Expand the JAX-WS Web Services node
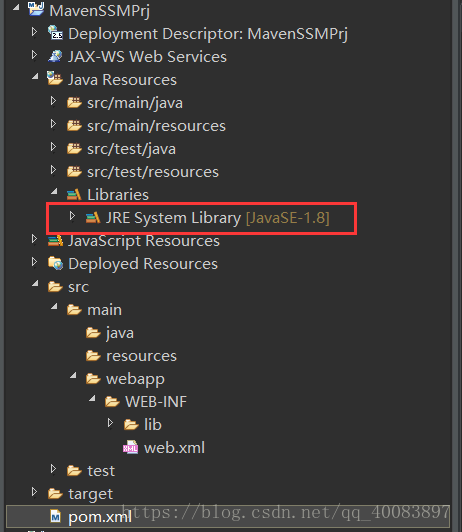The width and height of the screenshot is (462, 532). coord(34,55)
